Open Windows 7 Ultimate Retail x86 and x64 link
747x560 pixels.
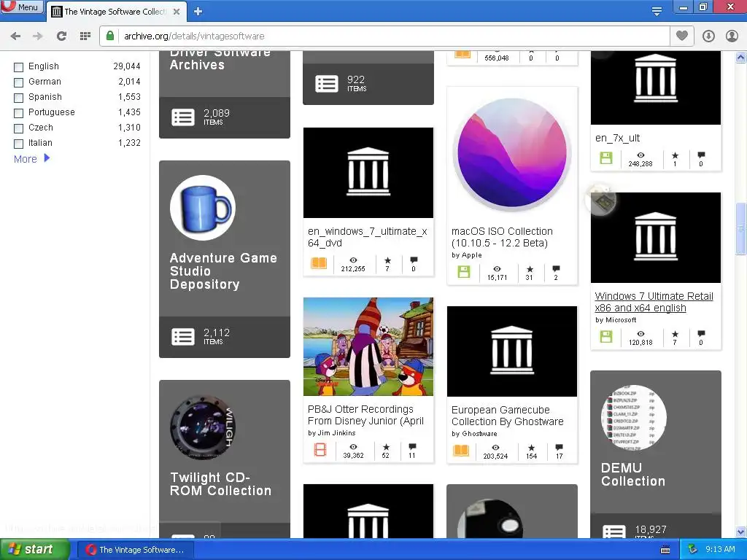[654, 302]
